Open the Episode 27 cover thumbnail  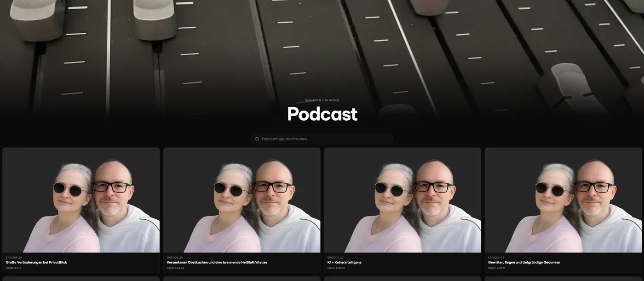coord(402,200)
